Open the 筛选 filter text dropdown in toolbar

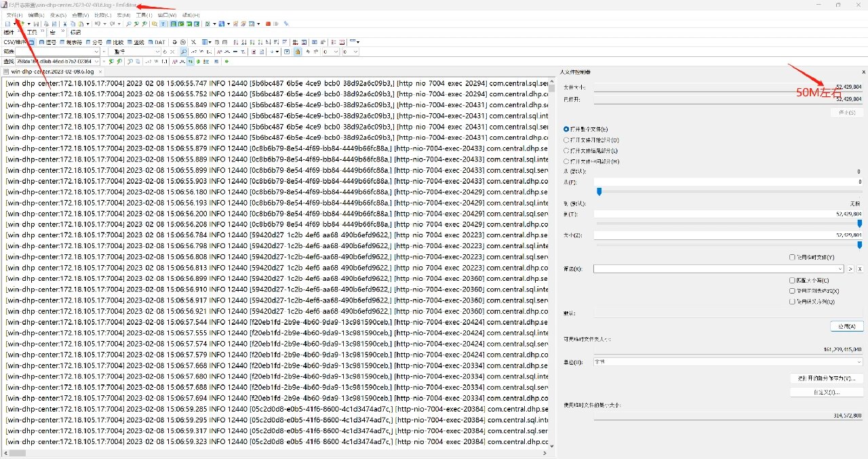97,52
